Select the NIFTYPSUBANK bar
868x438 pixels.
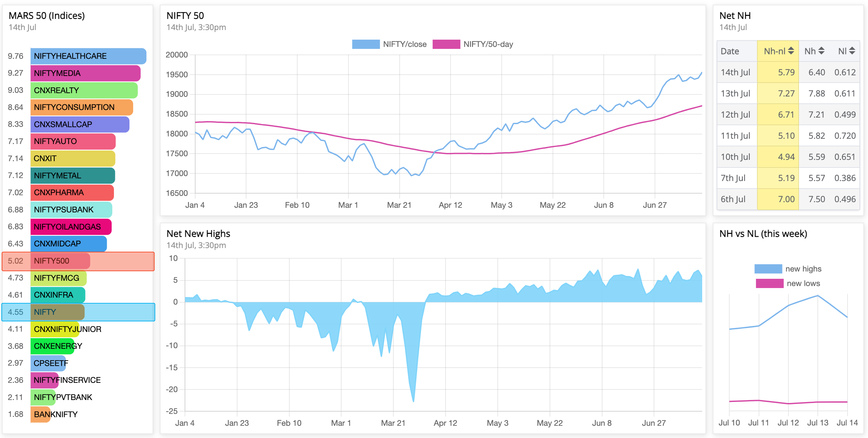click(x=71, y=209)
